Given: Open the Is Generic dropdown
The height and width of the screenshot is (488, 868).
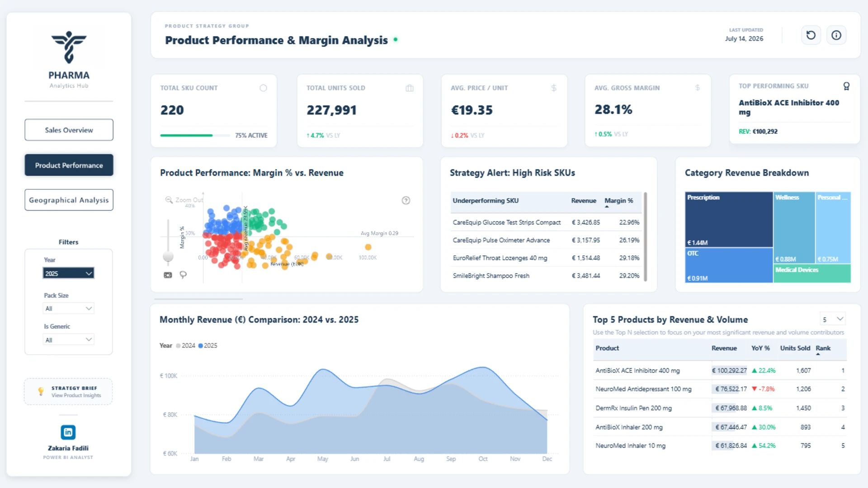Looking at the screenshot, I should click(69, 340).
